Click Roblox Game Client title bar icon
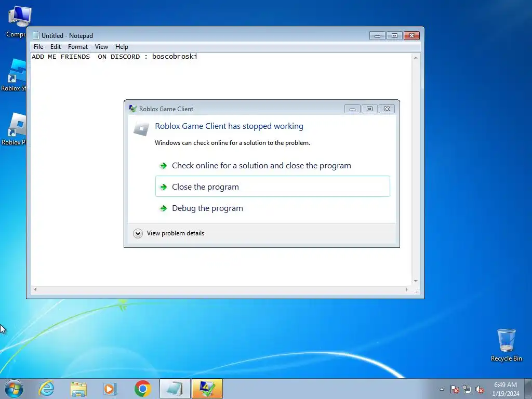 132,109
